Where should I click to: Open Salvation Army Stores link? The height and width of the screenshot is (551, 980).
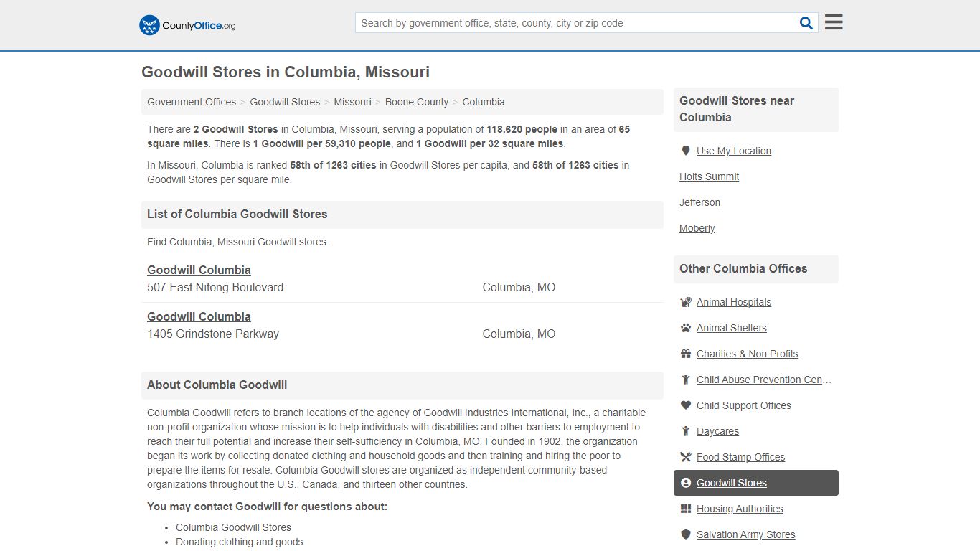click(x=746, y=534)
